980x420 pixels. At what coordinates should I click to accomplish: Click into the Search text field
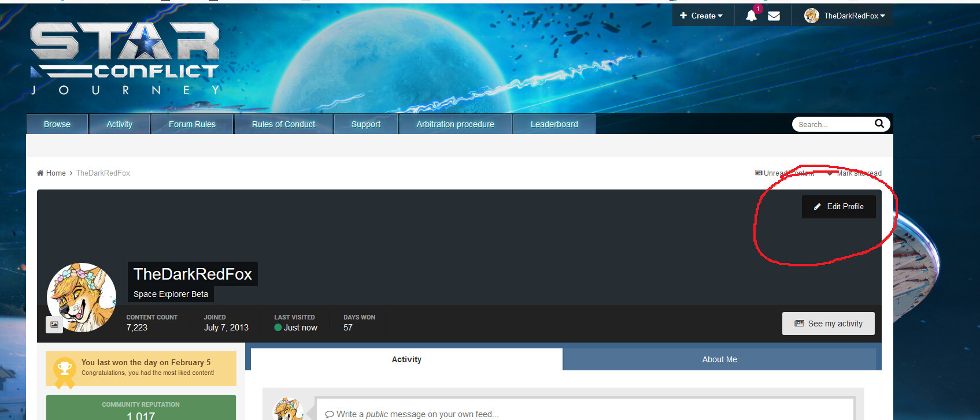click(x=833, y=124)
